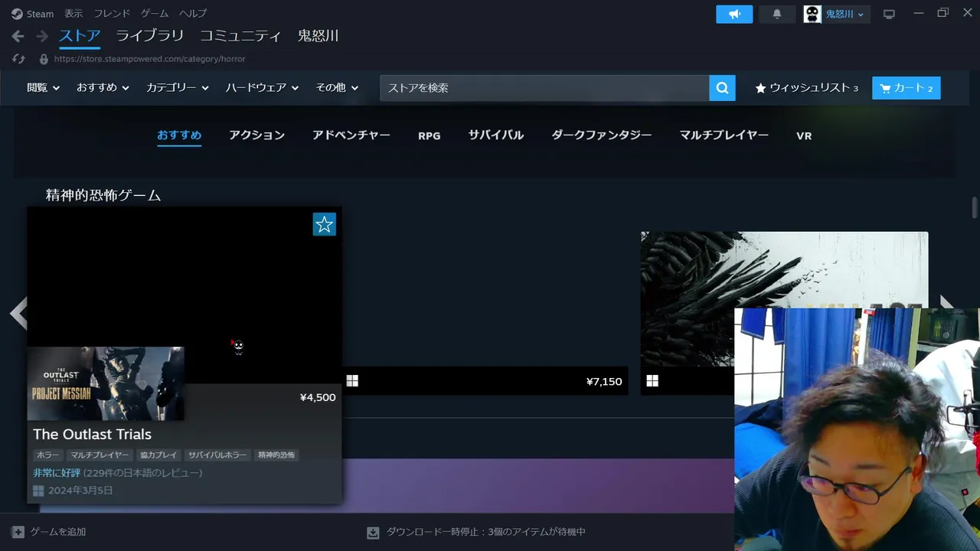Open the 表示 menu
Image resolution: width=980 pixels, height=551 pixels.
click(x=73, y=14)
